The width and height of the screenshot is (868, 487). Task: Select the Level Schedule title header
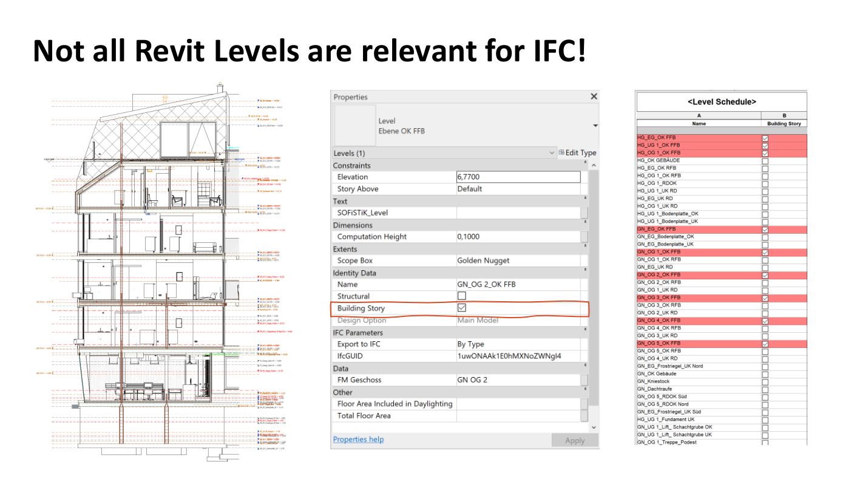click(x=721, y=102)
